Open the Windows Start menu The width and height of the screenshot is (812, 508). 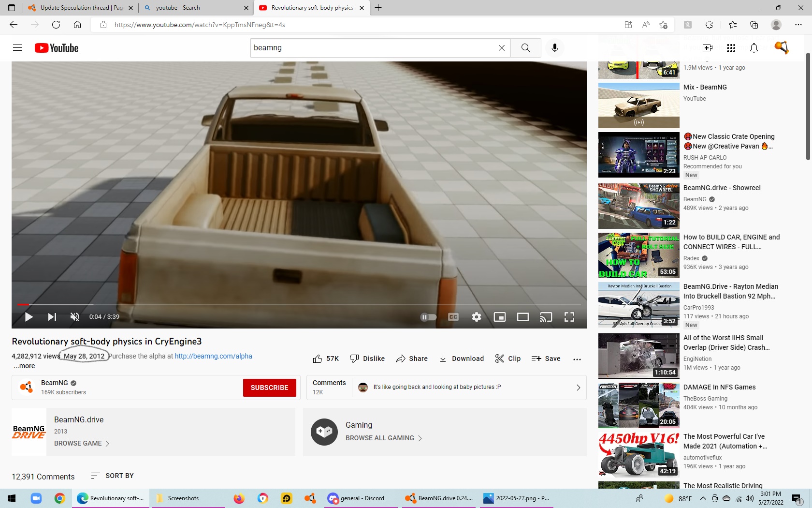tap(12, 498)
